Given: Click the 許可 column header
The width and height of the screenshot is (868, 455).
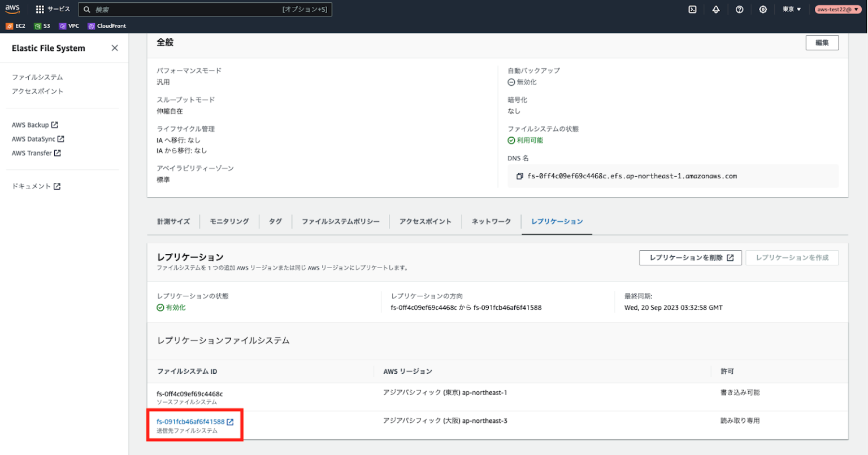Looking at the screenshot, I should point(727,371).
